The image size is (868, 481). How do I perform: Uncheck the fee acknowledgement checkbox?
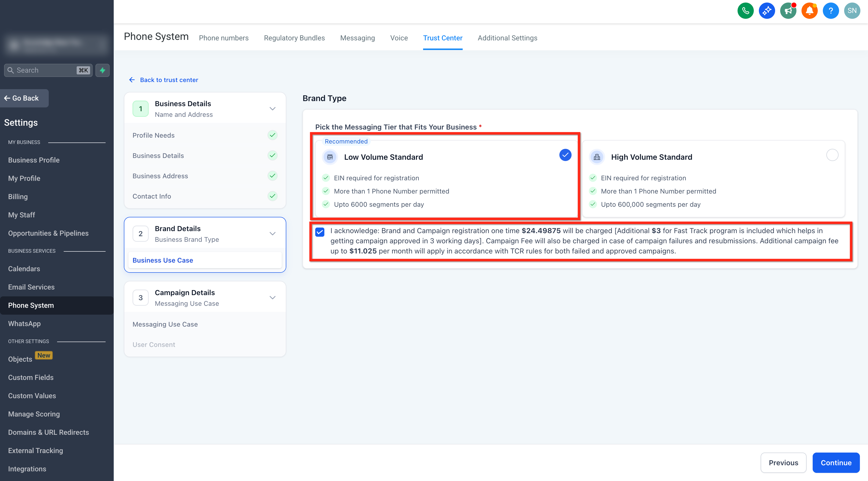[x=320, y=232]
